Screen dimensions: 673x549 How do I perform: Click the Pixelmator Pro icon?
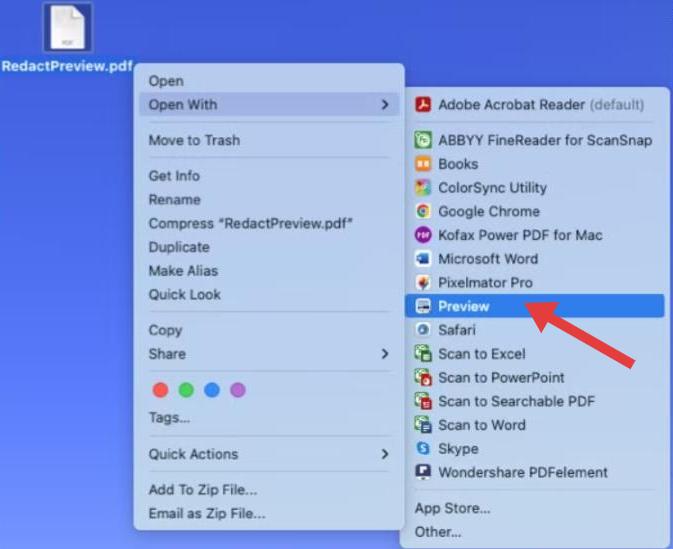[423, 282]
